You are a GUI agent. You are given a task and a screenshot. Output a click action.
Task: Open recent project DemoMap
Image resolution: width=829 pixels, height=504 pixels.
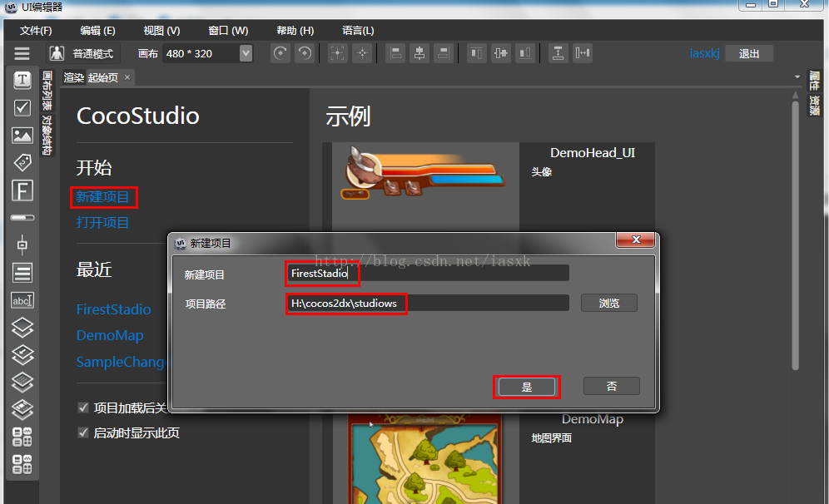click(109, 335)
